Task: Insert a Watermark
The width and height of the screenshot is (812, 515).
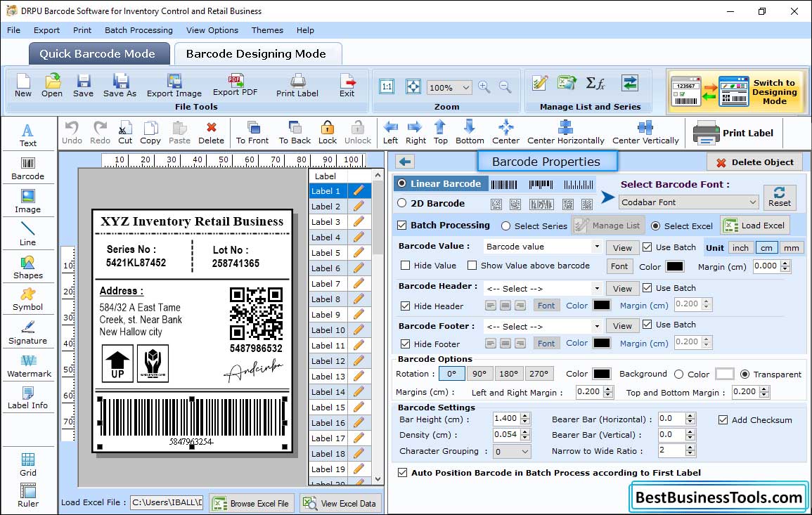Action: pos(29,366)
